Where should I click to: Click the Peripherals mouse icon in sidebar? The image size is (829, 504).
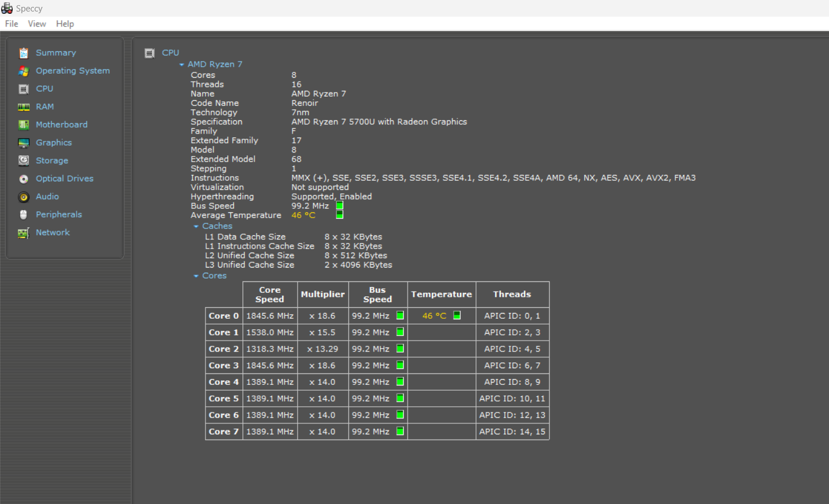coord(24,215)
